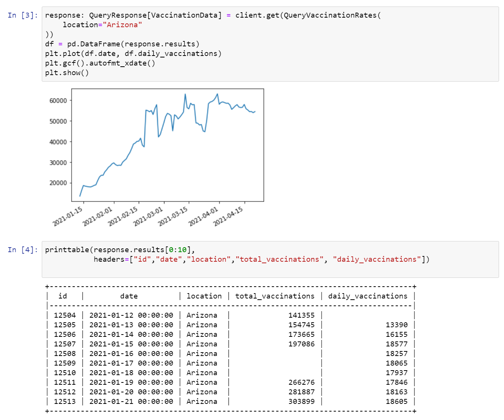Click the In [3] code cell input
Image resolution: width=504 pixels, height=420 pixels.
click(x=270, y=44)
